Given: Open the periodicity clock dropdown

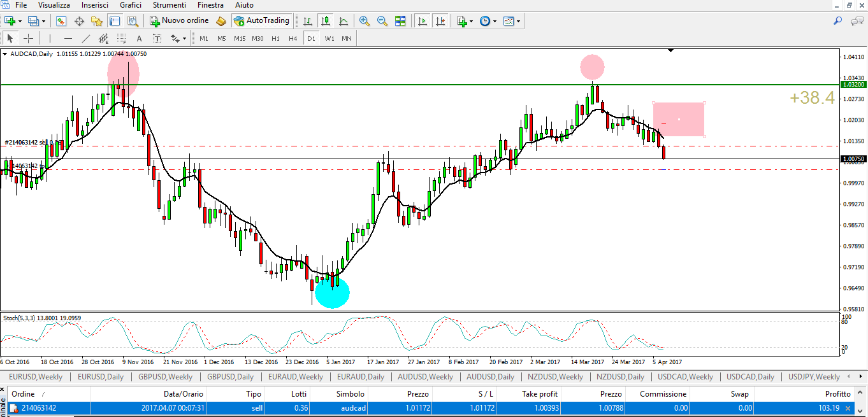Looking at the screenshot, I should [x=488, y=21].
